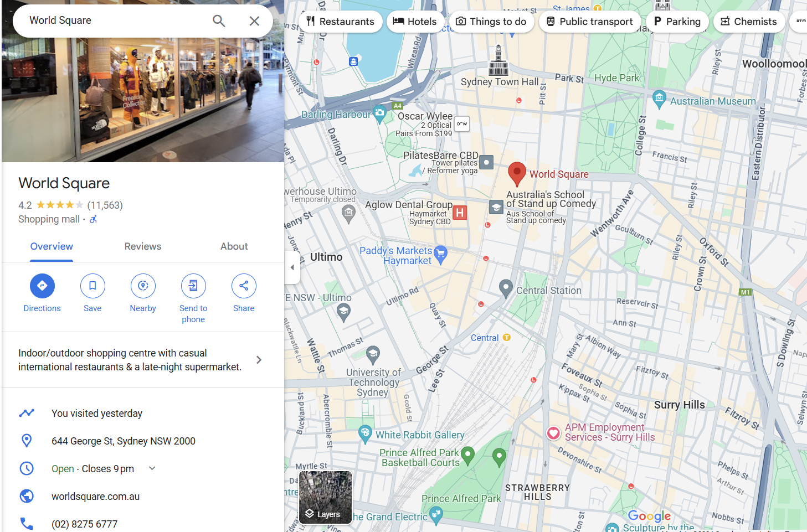Select phone number (02) 8275 6777

[x=85, y=524]
